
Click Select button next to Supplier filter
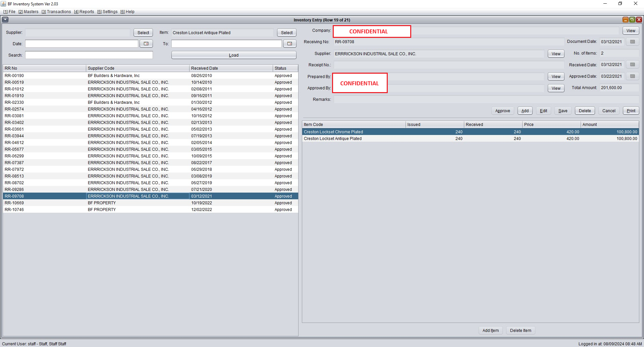click(x=143, y=32)
